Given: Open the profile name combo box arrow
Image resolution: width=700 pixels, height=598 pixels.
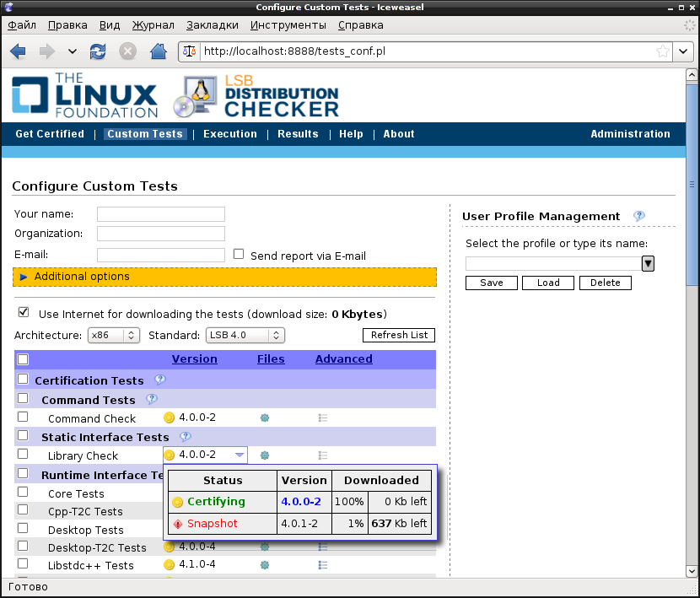Looking at the screenshot, I should (648, 263).
